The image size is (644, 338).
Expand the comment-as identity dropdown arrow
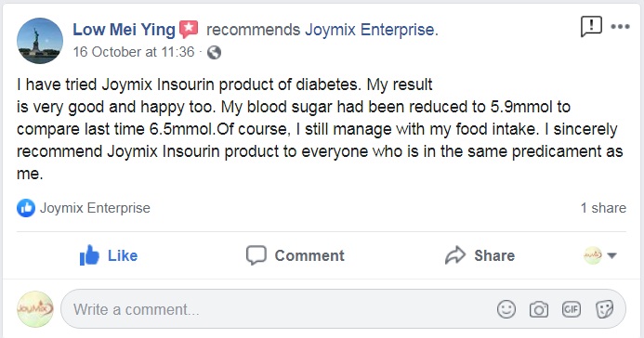[612, 255]
